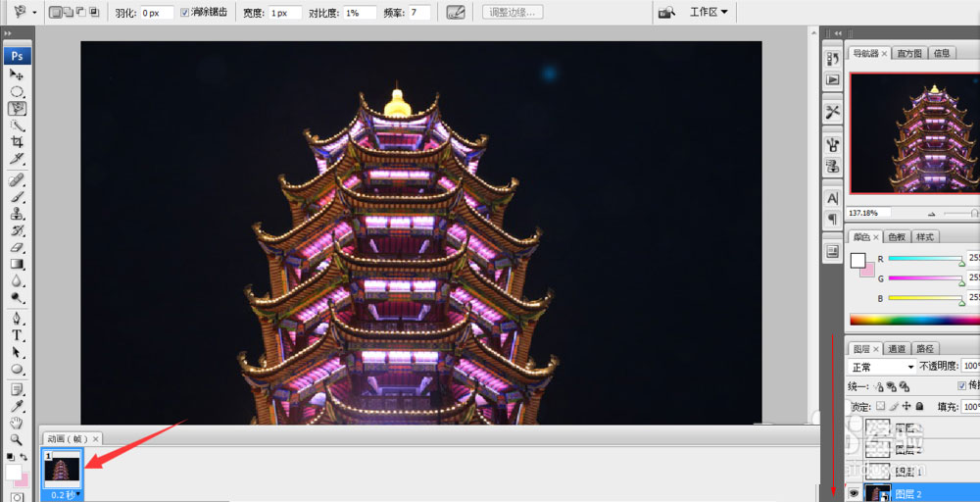Open the Tool Presets panel icon
Viewport: 980px width, 502px height.
pos(832,112)
